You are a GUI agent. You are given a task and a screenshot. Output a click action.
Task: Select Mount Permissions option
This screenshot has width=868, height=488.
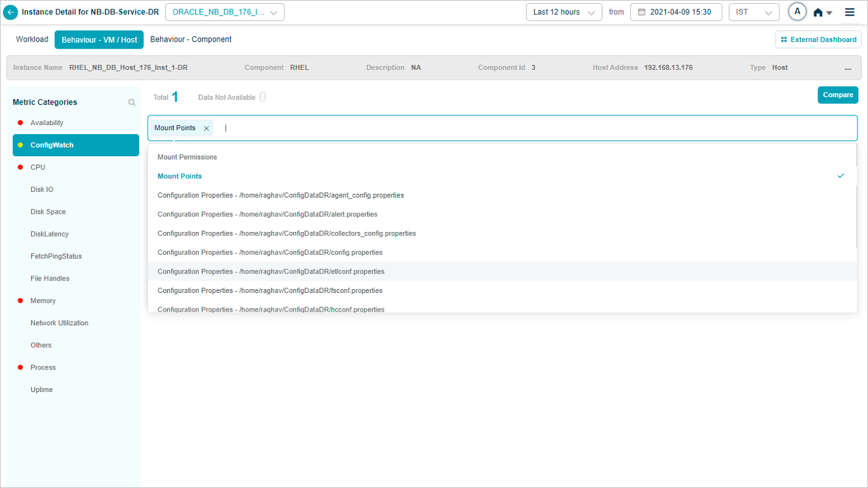tap(187, 157)
